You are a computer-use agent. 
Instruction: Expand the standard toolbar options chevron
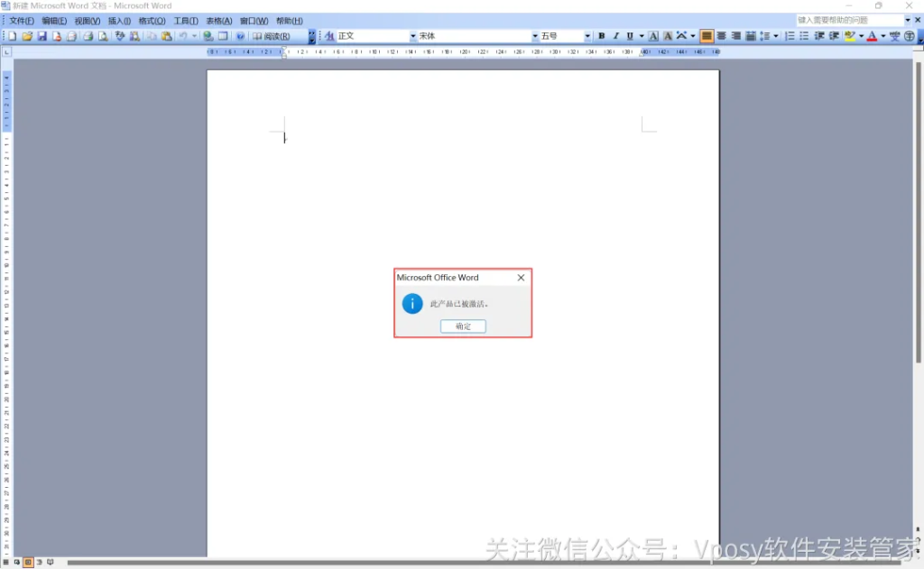(311, 36)
